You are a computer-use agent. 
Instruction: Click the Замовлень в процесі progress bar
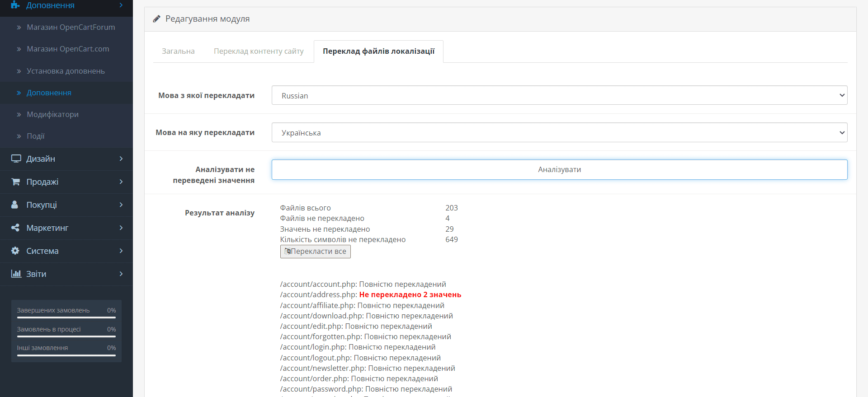click(66, 336)
